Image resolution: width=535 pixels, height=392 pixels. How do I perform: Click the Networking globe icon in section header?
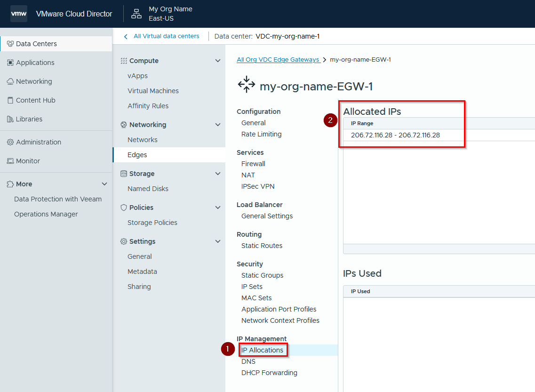[123, 125]
